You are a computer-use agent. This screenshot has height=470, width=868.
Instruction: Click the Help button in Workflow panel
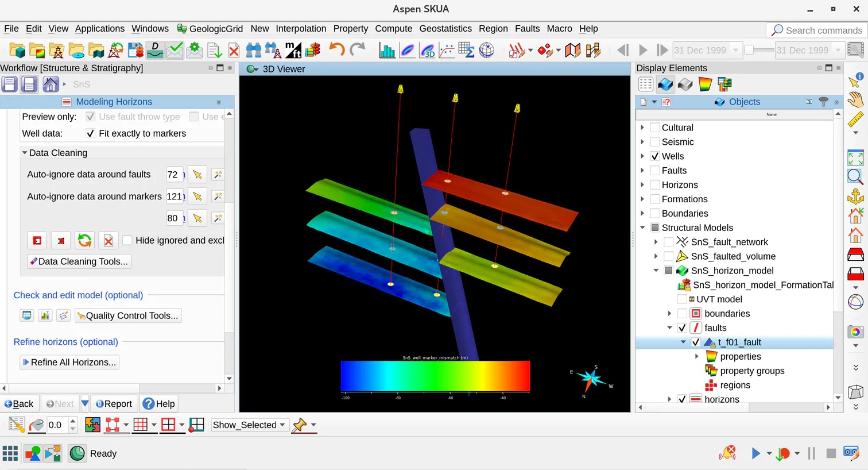point(159,404)
